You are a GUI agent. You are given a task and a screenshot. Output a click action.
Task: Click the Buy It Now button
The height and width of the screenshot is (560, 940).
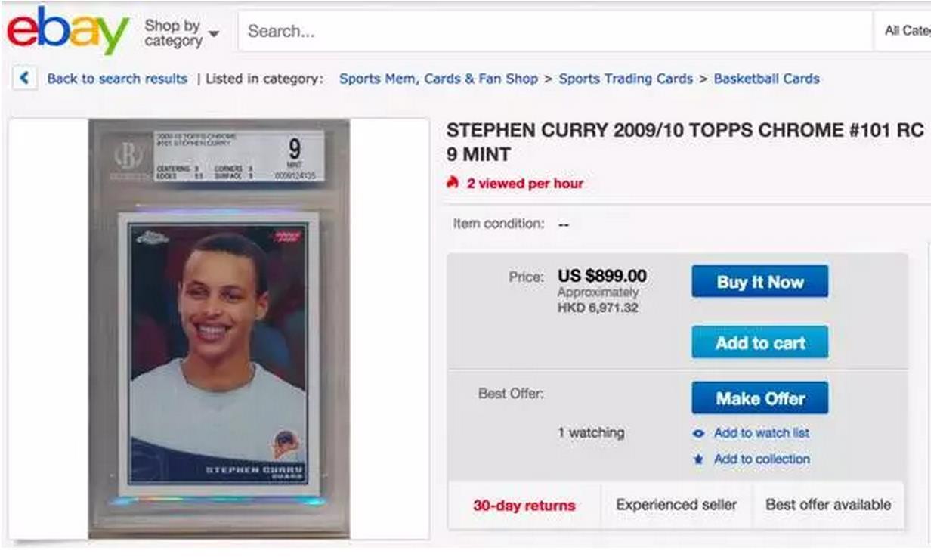[x=759, y=282]
